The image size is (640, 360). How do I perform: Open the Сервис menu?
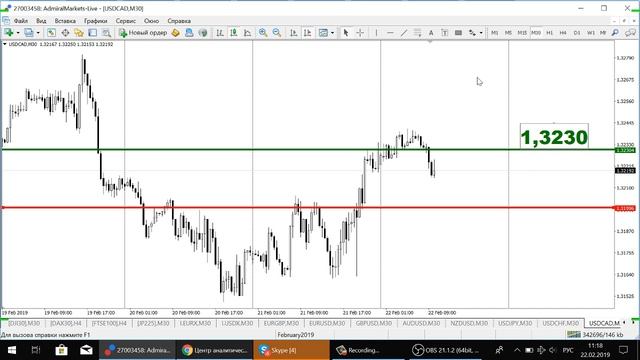[126, 21]
